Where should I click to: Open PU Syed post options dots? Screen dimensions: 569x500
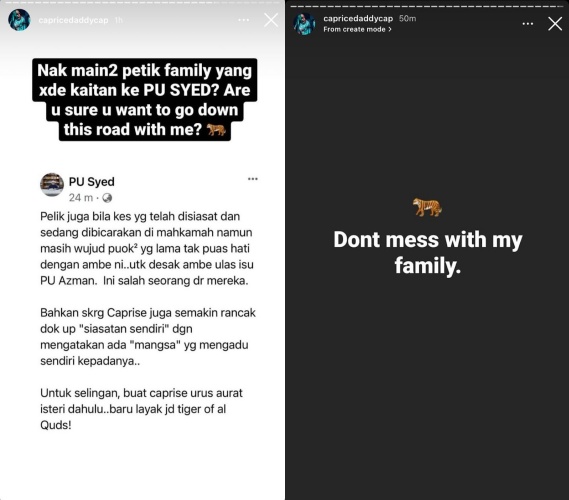click(x=253, y=179)
